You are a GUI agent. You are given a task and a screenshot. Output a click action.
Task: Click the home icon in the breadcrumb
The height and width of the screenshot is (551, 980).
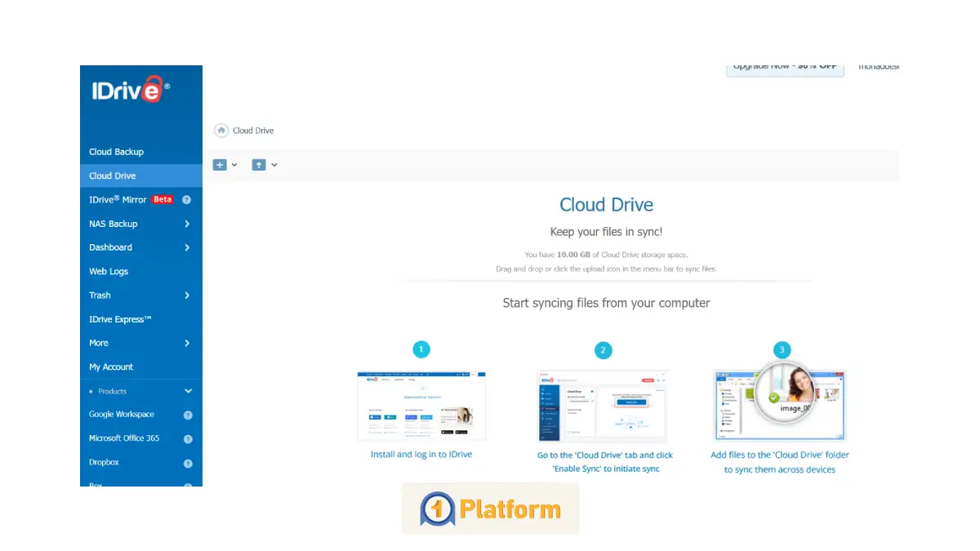coord(220,130)
